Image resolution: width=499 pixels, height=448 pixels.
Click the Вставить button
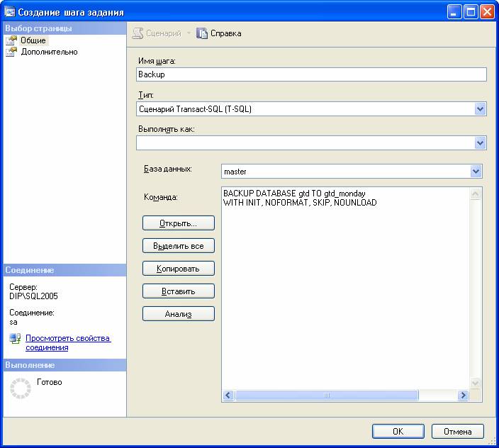(178, 291)
